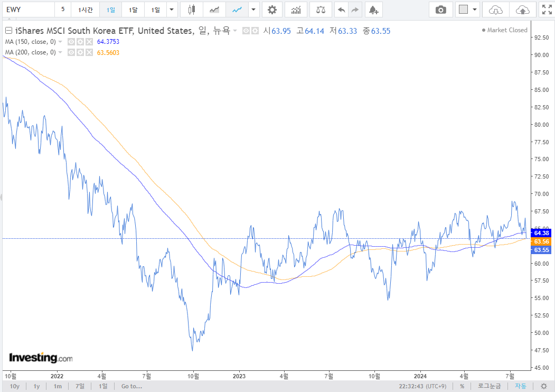Image resolution: width=555 pixels, height=392 pixels.
Task: Remove the MA 200 indicator
Action: [x=89, y=52]
